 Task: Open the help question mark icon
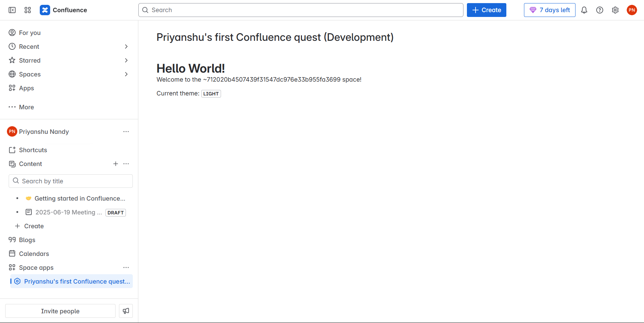(600, 10)
